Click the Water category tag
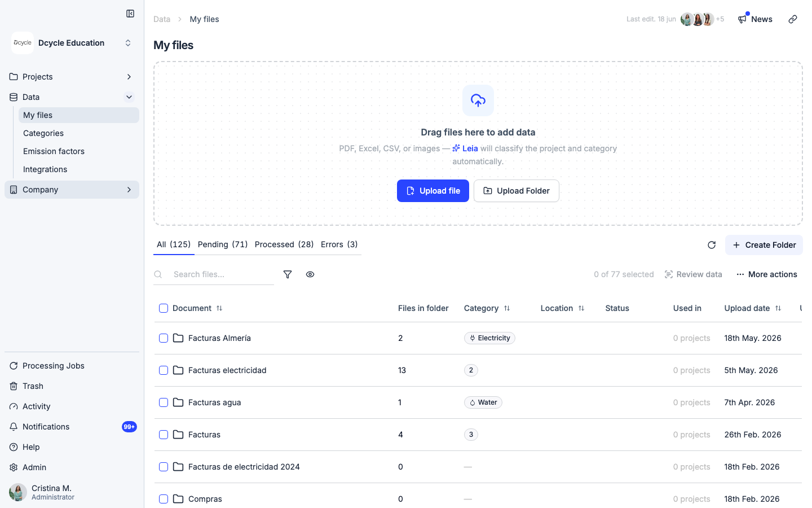This screenshot has height=508, width=812. 483,402
